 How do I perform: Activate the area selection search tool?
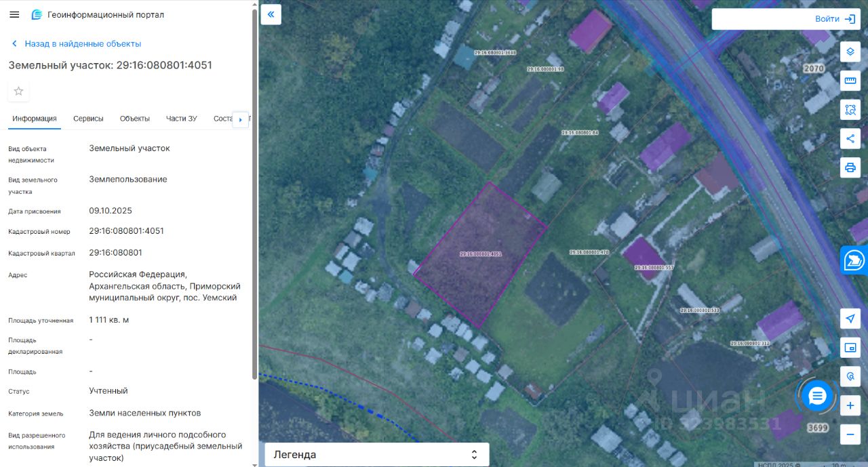click(x=850, y=109)
